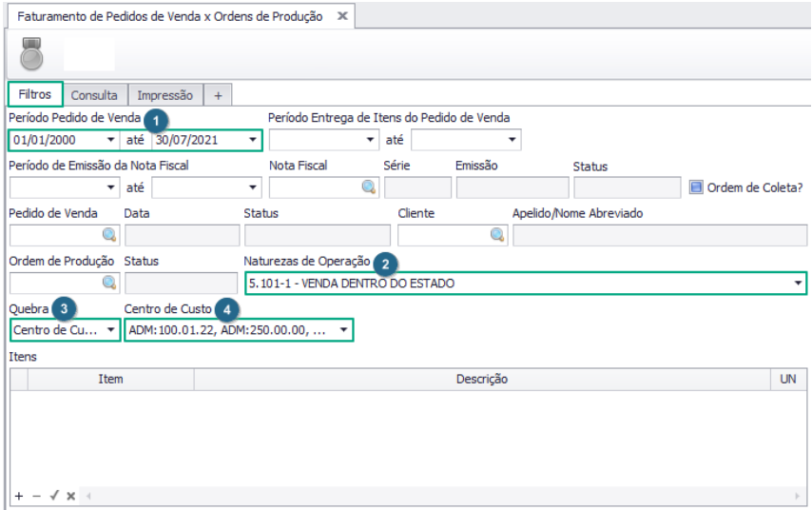Open the Quebra dropdown list
812x510 pixels.
pyautogui.click(x=112, y=330)
